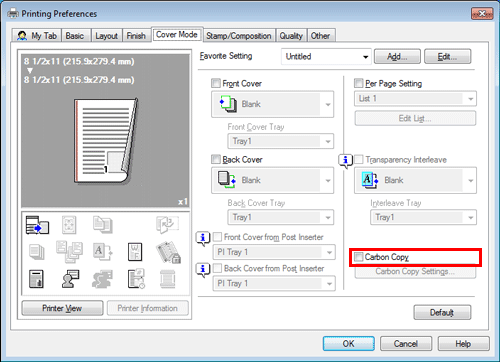500x362 pixels.
Task: Confirm with the OK button
Action: (349, 344)
